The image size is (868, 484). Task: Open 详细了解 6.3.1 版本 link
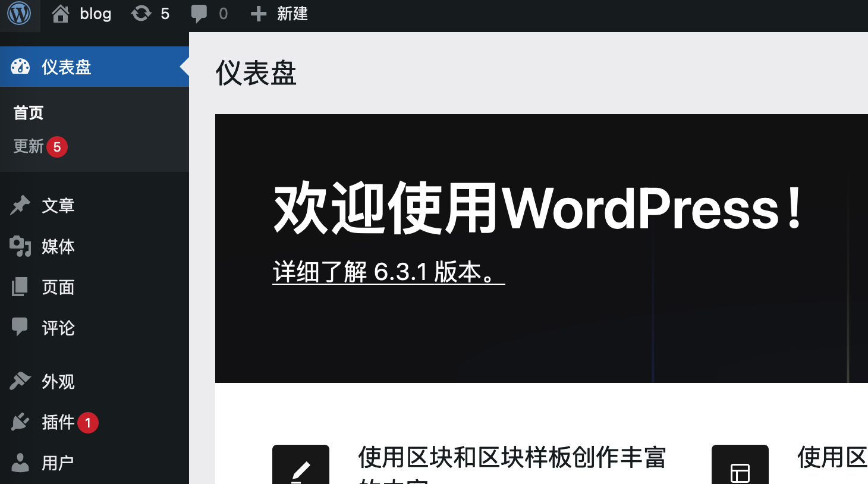[x=389, y=272]
